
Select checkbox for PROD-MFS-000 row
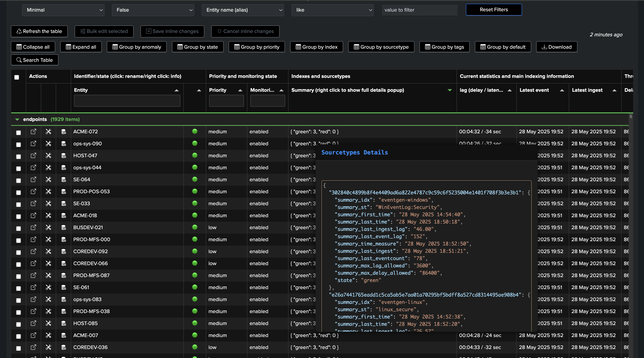[19, 240]
